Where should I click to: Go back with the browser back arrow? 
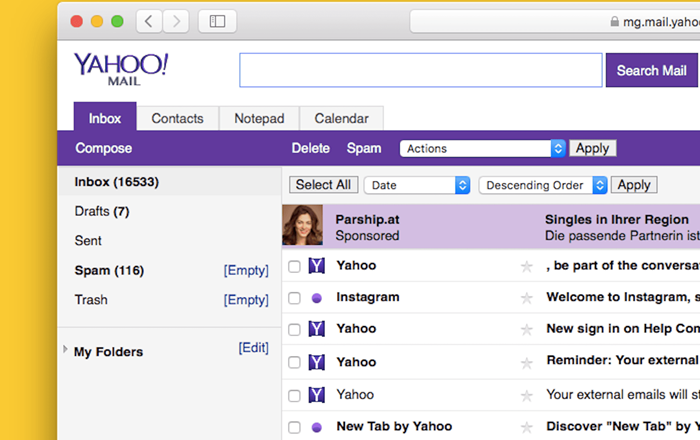click(149, 21)
